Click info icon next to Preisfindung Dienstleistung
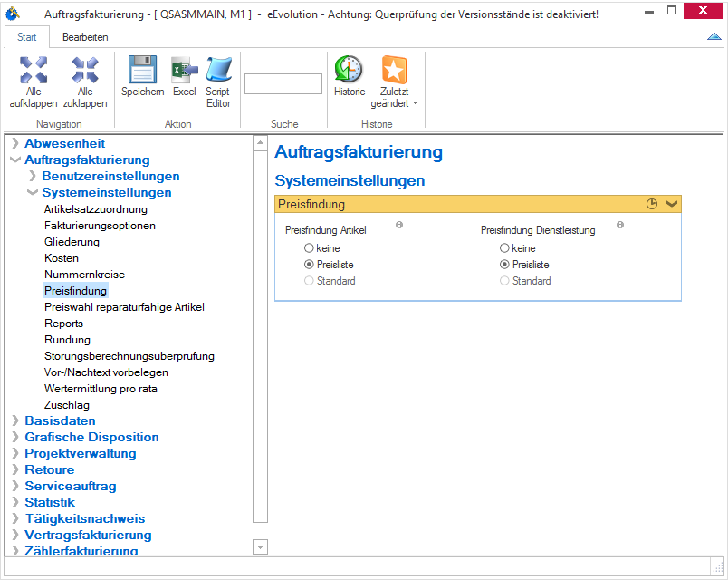Viewport: 728px width, 580px height. click(x=620, y=225)
